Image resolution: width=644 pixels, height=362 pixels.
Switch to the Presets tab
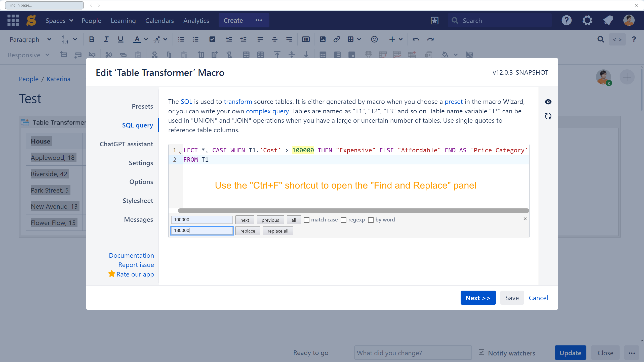[x=142, y=106]
